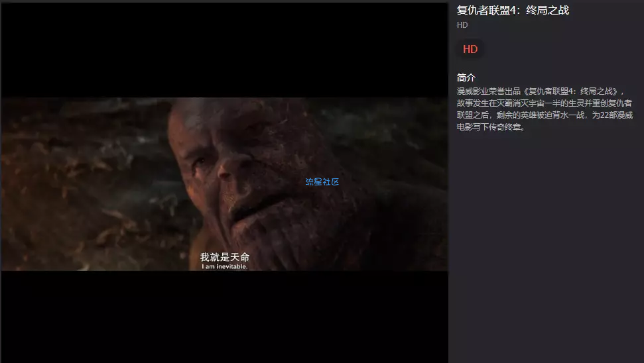Click the first description line starting 漫威影业荣誉出品

(x=541, y=91)
